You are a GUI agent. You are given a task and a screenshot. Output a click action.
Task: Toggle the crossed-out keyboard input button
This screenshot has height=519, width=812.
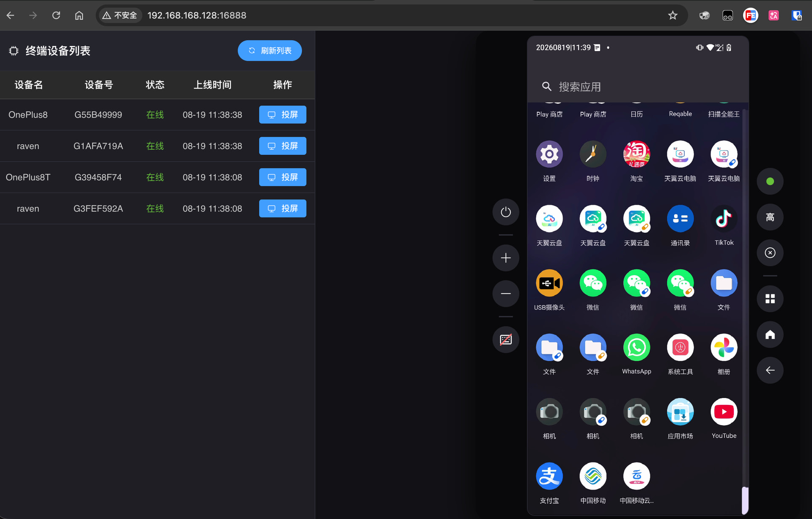[506, 340]
